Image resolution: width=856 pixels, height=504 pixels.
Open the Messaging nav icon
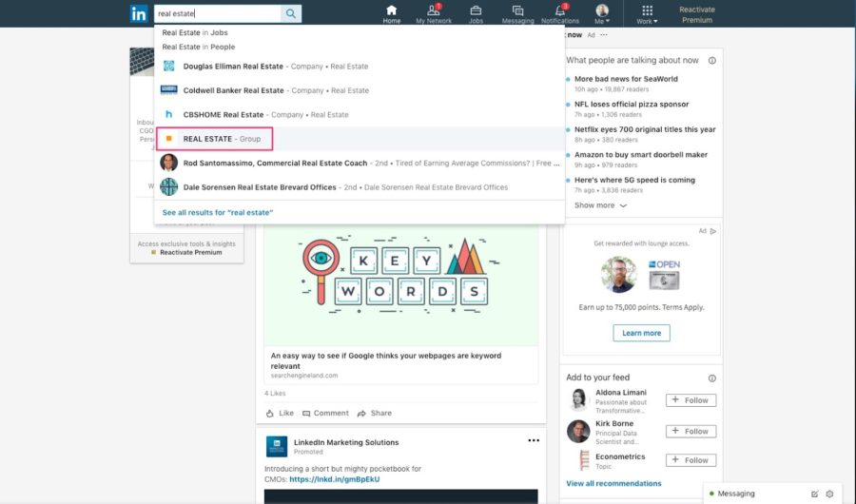pos(517,14)
